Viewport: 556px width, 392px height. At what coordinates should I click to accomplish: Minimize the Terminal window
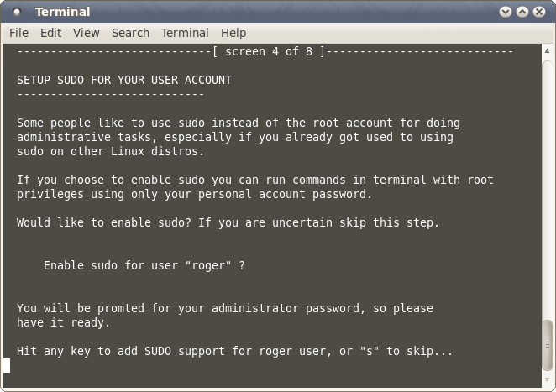(506, 12)
